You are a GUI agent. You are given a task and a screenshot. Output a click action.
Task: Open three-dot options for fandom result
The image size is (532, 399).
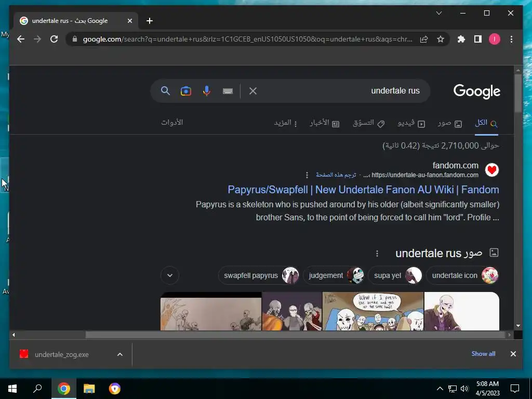click(307, 175)
